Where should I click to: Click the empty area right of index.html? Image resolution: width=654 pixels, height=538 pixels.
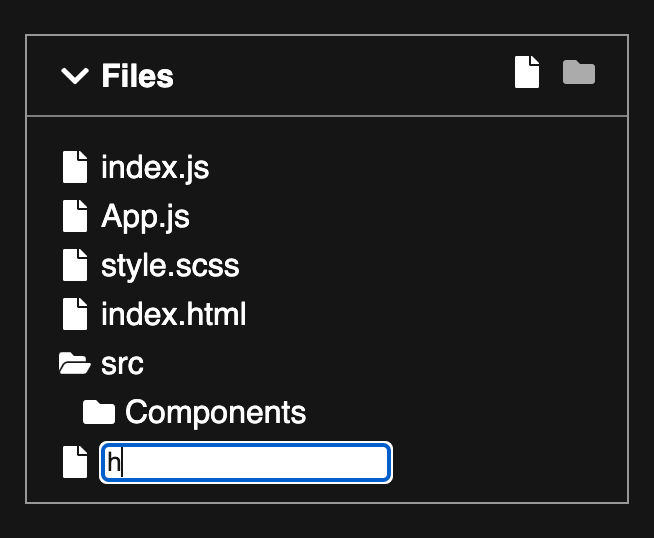pyautogui.click(x=434, y=314)
